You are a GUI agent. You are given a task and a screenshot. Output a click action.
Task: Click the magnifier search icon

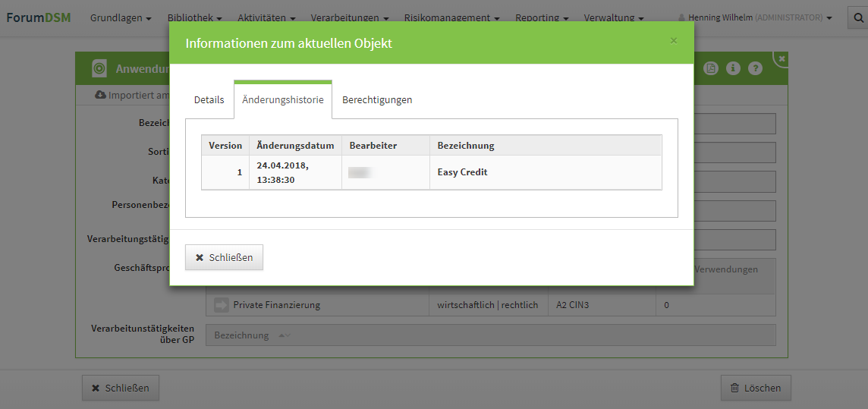click(858, 18)
